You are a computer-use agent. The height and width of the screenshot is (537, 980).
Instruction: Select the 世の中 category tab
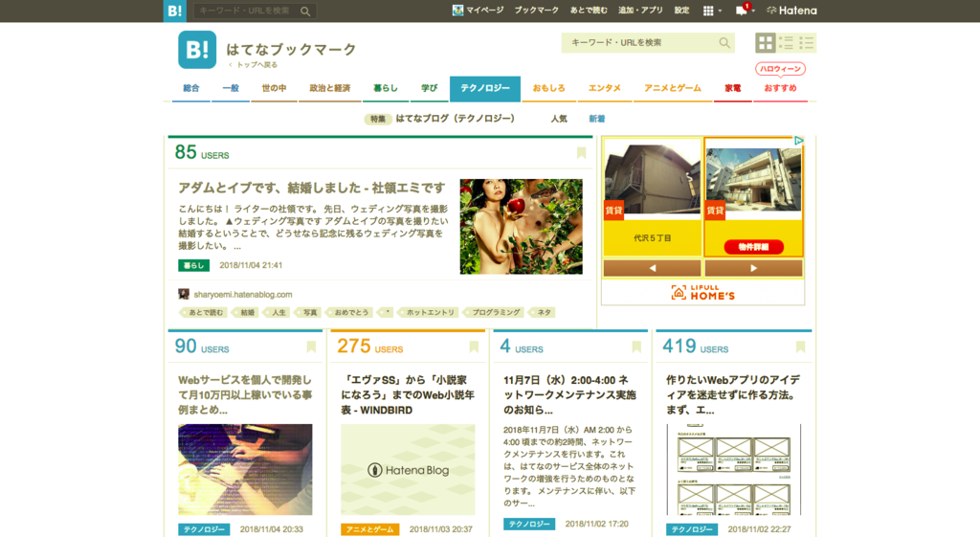pos(274,88)
